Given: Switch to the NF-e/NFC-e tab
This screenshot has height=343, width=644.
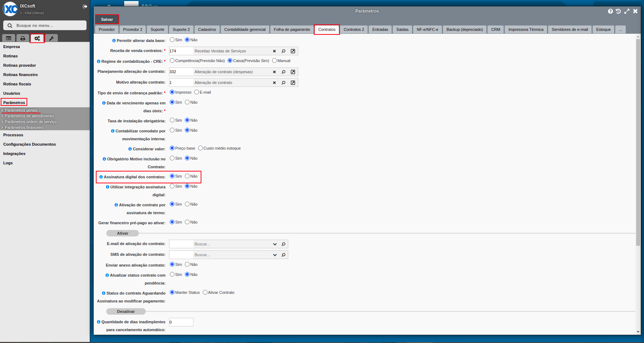Looking at the screenshot, I should point(427,29).
